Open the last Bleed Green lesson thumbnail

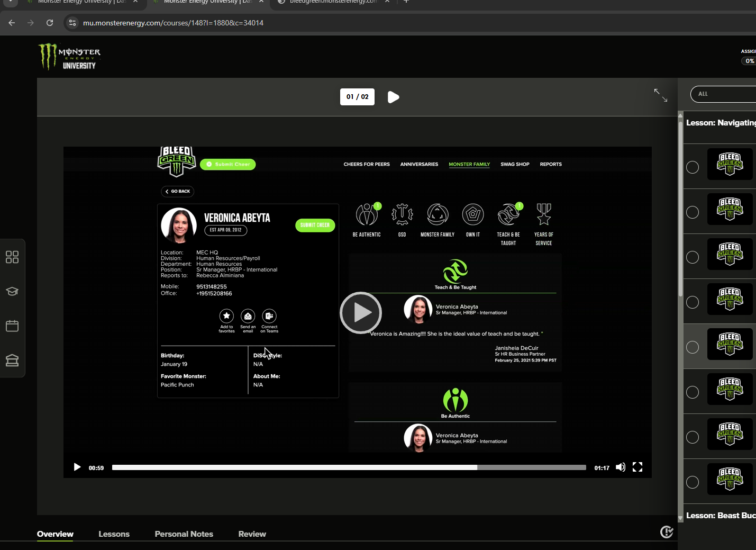pyautogui.click(x=730, y=480)
